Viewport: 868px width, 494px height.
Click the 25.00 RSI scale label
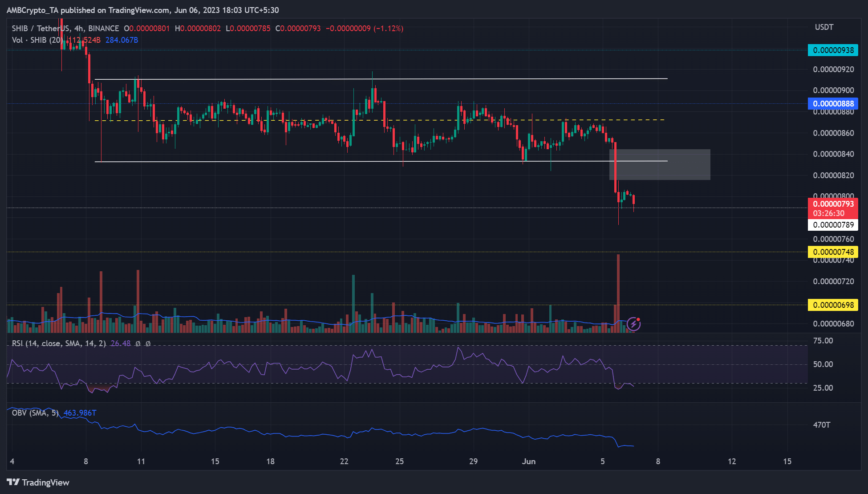click(823, 388)
